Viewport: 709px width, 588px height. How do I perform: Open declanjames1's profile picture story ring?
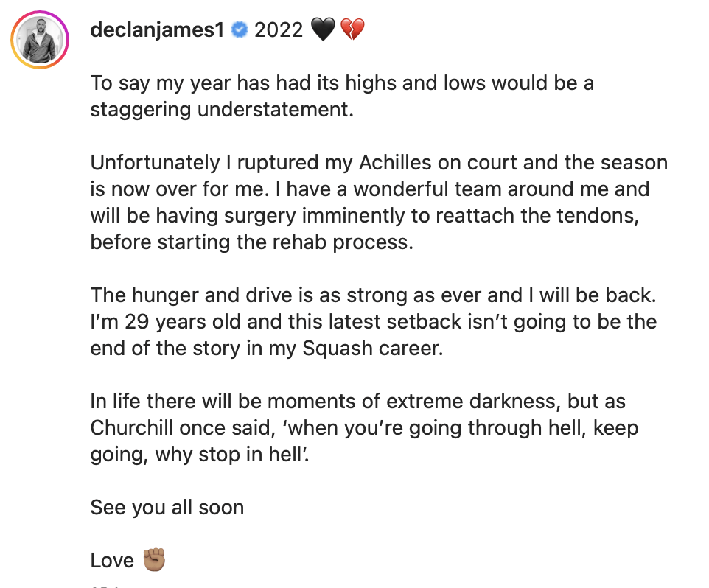pos(39,39)
